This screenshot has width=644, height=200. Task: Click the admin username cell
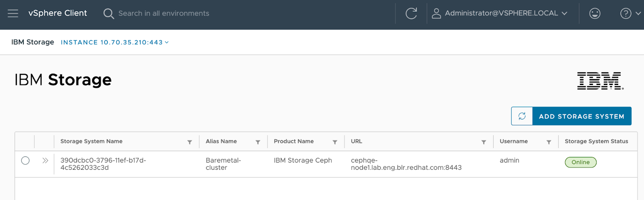(509, 160)
